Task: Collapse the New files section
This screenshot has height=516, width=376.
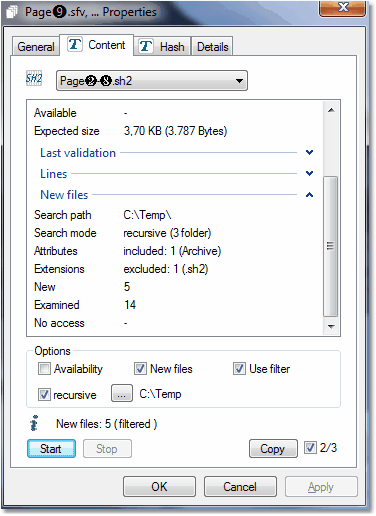Action: pyautogui.click(x=309, y=195)
